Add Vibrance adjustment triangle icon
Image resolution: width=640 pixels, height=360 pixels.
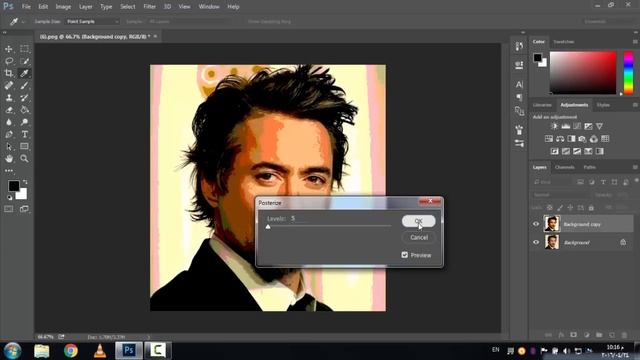point(599,127)
